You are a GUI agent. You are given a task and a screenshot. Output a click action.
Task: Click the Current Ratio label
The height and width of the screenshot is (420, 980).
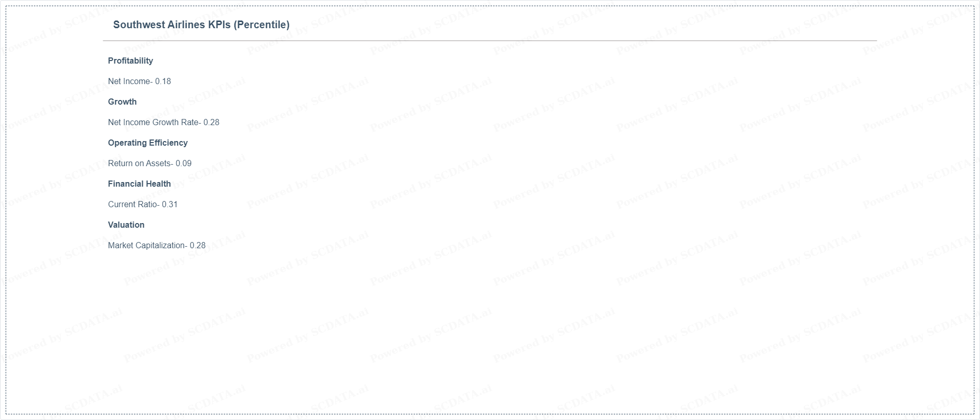pyautogui.click(x=133, y=204)
